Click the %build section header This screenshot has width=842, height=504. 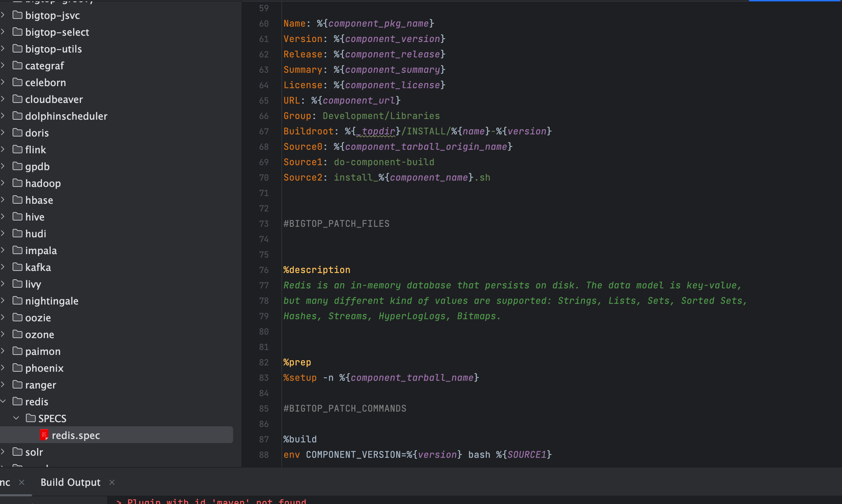[x=300, y=439]
